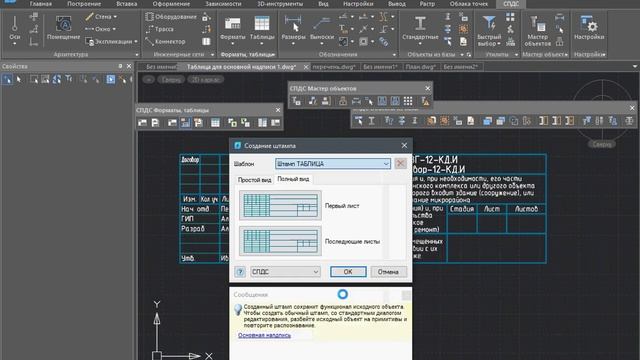Click Отмена cancel button
640x360 pixels.
point(388,271)
